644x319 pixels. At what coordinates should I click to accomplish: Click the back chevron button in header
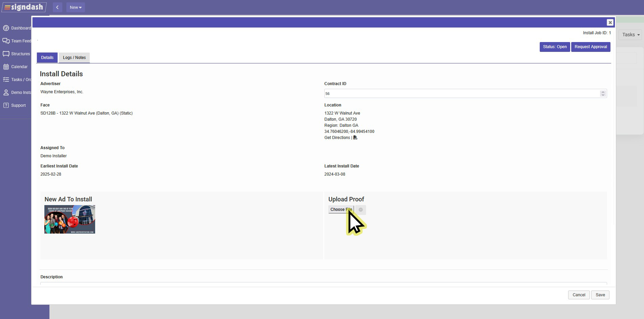click(57, 7)
